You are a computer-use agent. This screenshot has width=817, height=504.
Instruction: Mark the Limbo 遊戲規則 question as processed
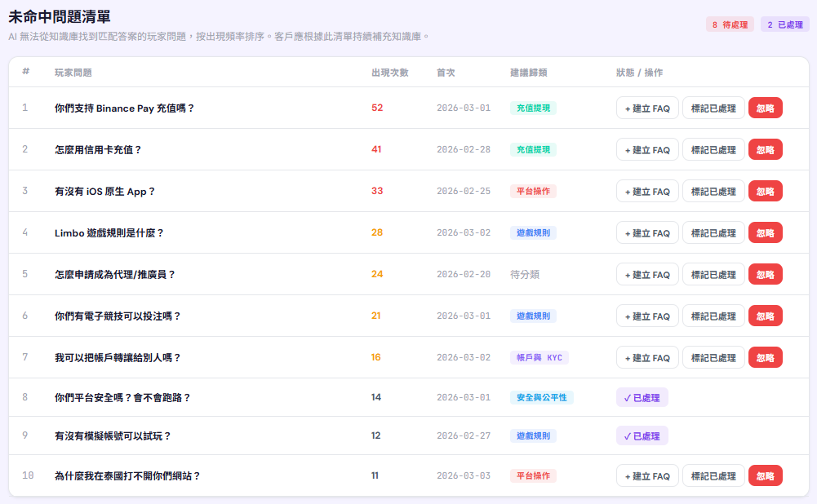click(713, 232)
